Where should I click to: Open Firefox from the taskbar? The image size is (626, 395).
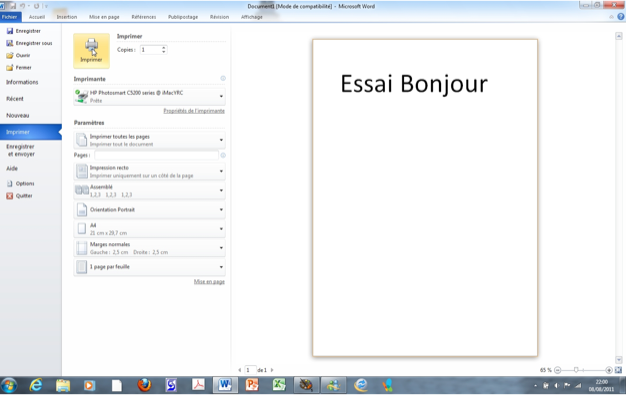coord(144,385)
